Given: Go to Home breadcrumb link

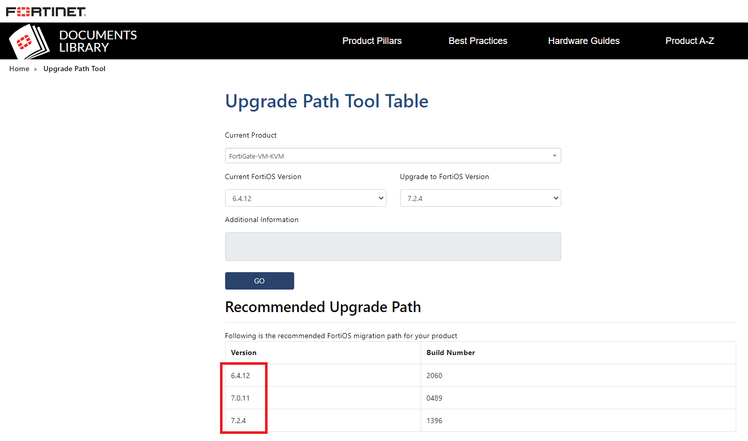Looking at the screenshot, I should 19,69.
